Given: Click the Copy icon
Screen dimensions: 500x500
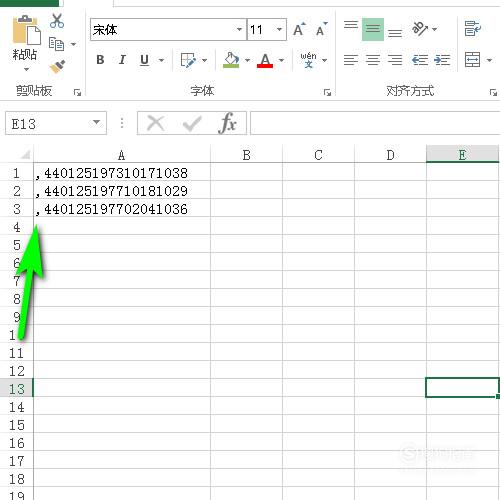Looking at the screenshot, I should tap(57, 44).
